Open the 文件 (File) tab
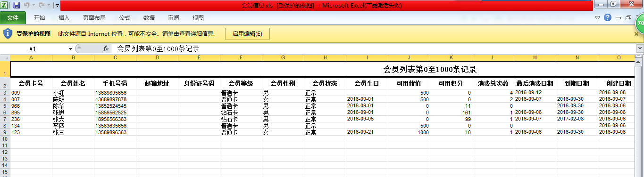Image resolution: width=644 pixels, height=177 pixels. pyautogui.click(x=13, y=17)
